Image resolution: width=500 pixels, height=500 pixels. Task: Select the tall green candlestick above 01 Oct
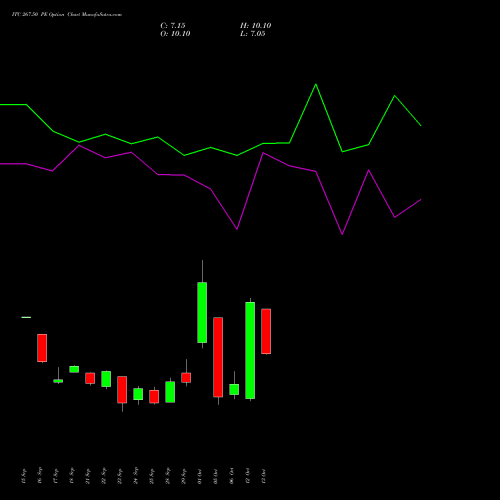click(202, 312)
